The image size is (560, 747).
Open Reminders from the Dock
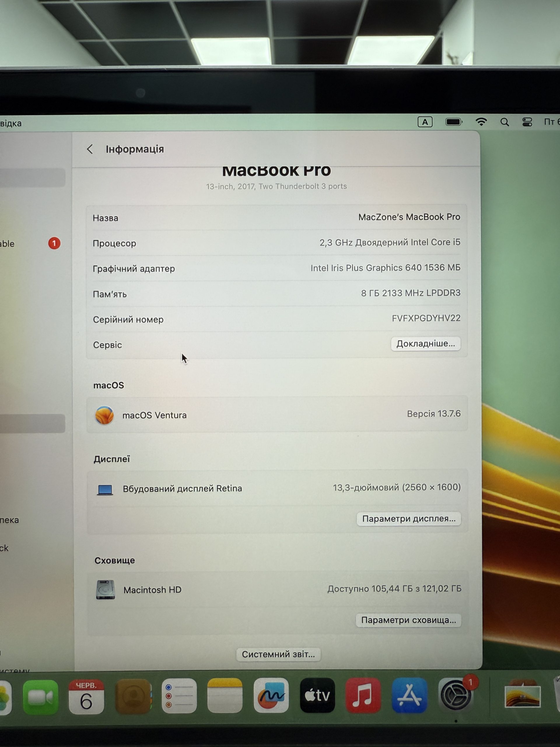(x=179, y=696)
